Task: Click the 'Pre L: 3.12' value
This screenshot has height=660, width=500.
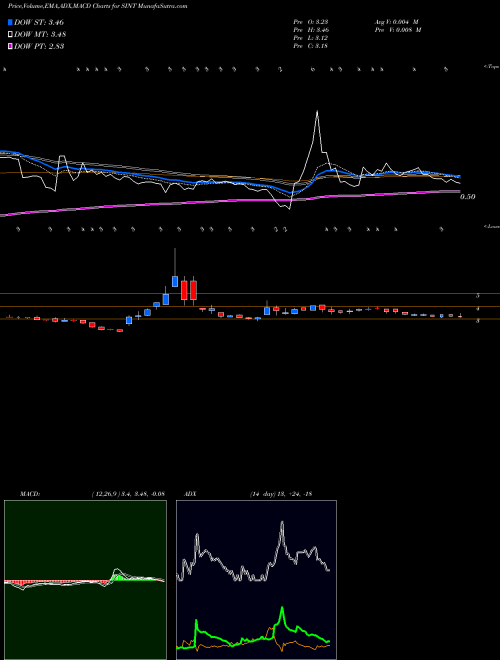Action: pyautogui.click(x=311, y=38)
